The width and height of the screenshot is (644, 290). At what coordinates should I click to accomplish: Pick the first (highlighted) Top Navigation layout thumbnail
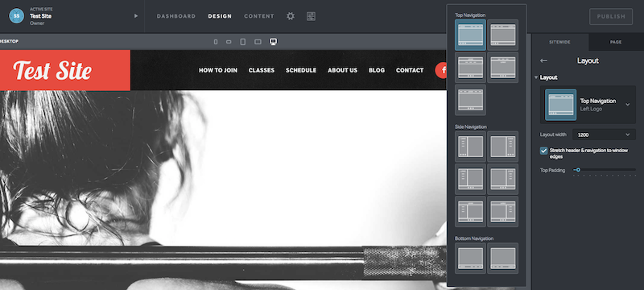pos(470,35)
